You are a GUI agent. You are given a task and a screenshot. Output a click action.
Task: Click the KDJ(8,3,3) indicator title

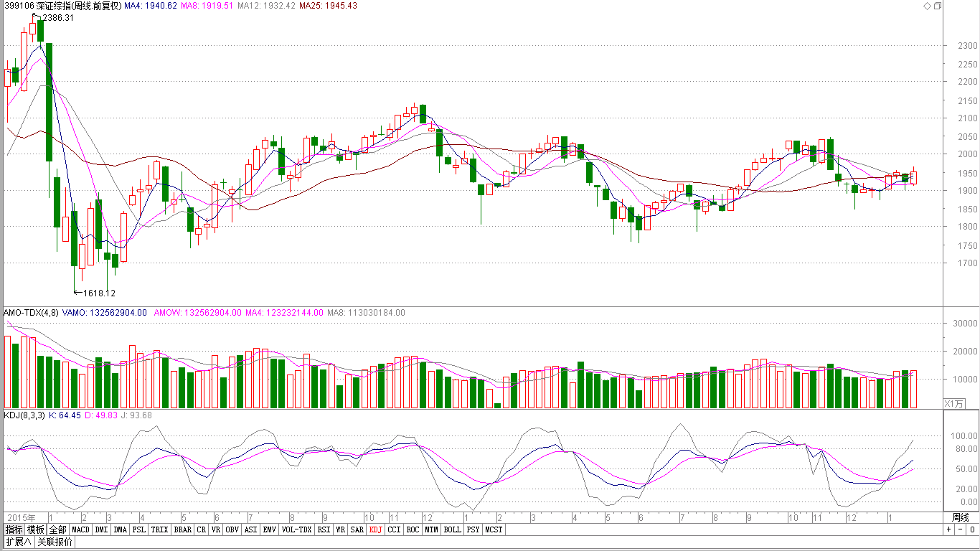pyautogui.click(x=24, y=415)
